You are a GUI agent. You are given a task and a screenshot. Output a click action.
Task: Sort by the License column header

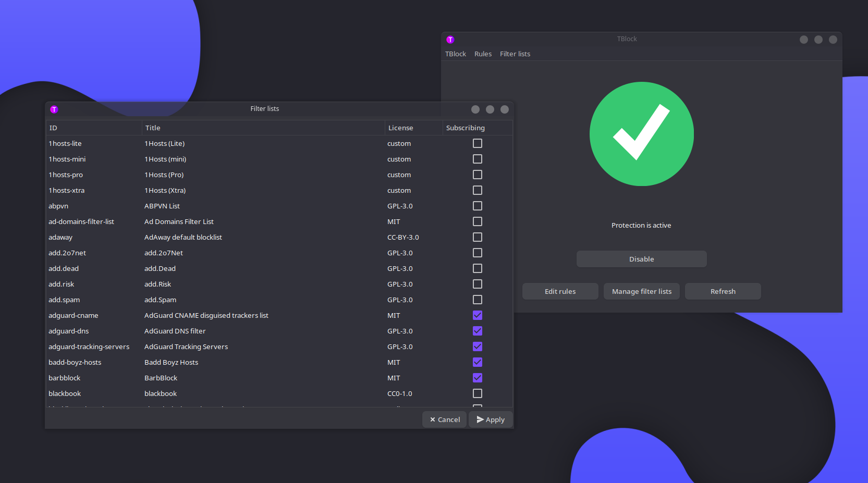[400, 128]
